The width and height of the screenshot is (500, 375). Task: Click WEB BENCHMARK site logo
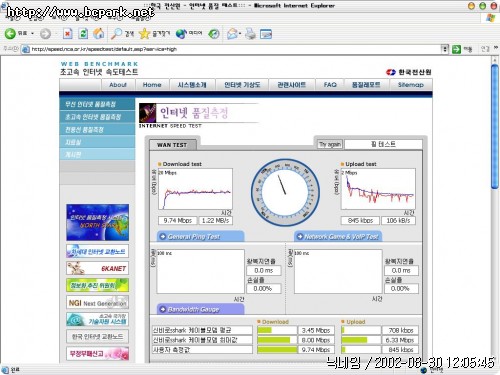[99, 68]
